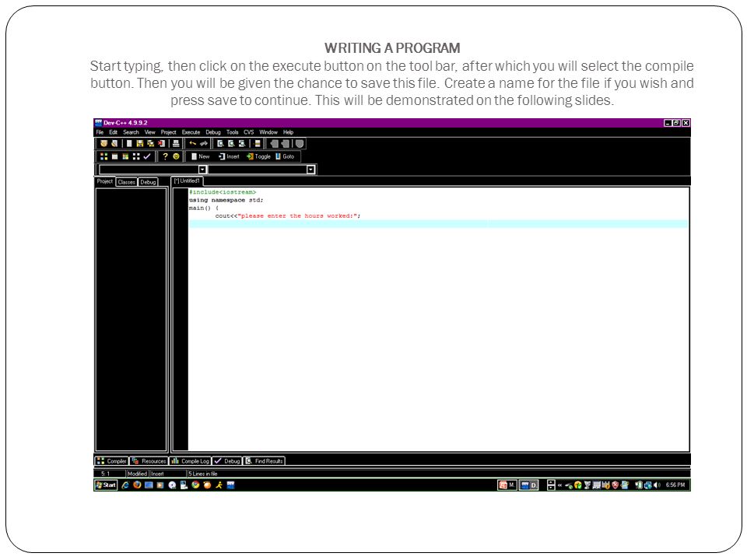Click Firefox icon in quick launch

point(137,485)
